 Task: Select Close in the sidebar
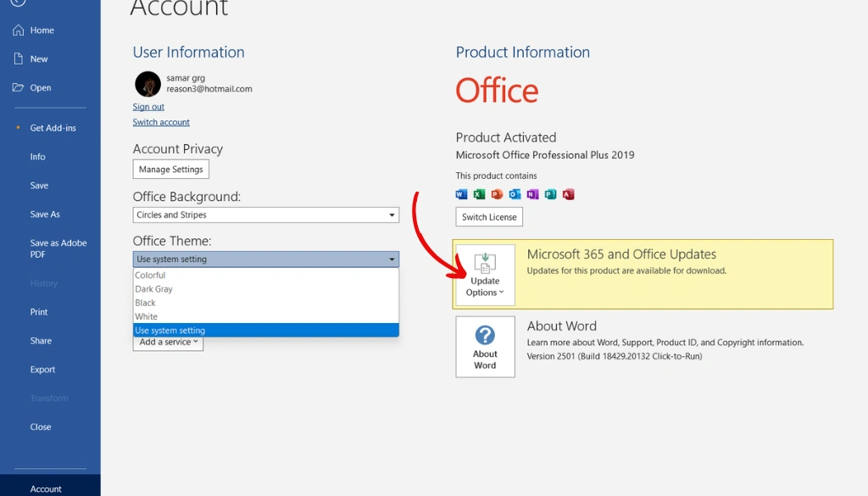(x=41, y=426)
